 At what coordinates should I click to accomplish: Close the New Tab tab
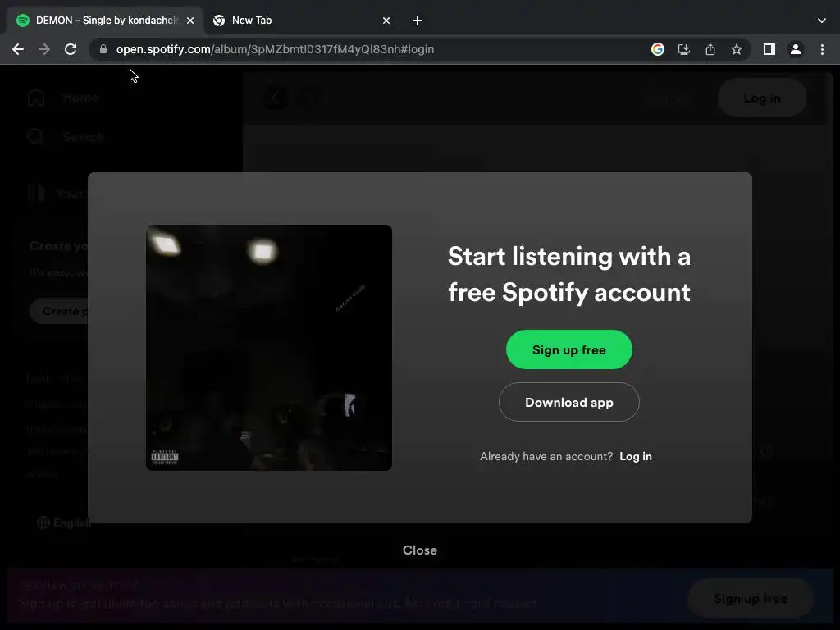[386, 21]
